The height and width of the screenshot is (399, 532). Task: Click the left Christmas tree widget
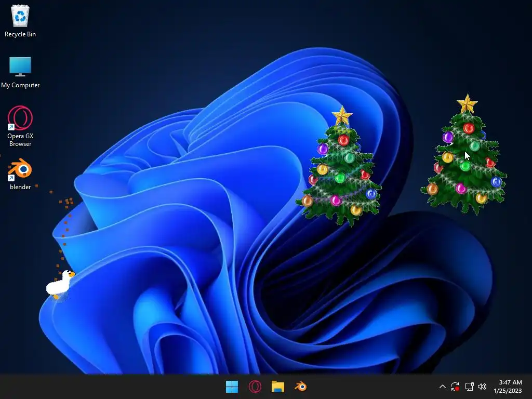[x=339, y=166]
